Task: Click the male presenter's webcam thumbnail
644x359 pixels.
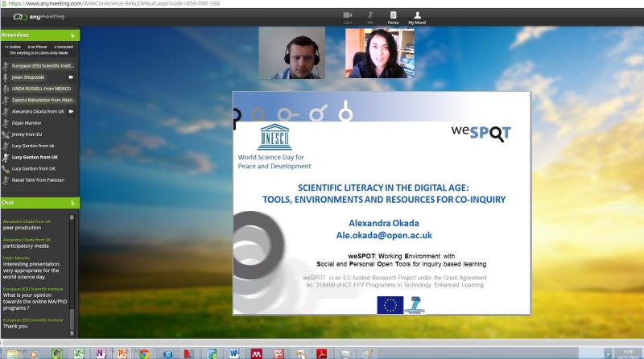Action: pos(291,52)
